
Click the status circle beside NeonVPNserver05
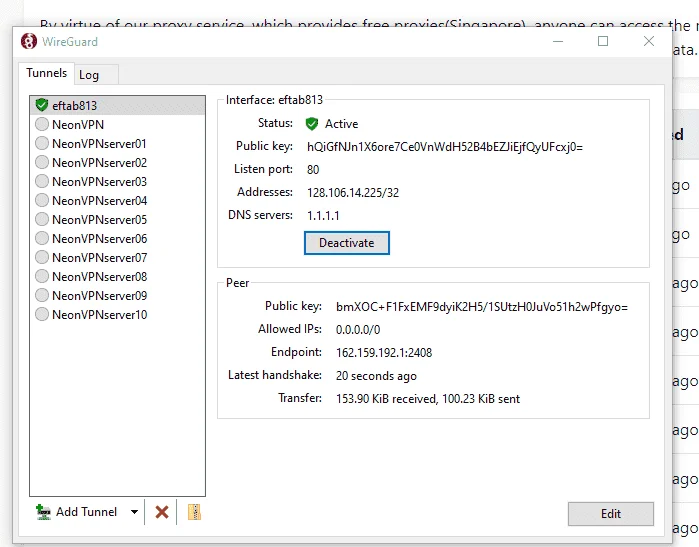click(x=42, y=219)
